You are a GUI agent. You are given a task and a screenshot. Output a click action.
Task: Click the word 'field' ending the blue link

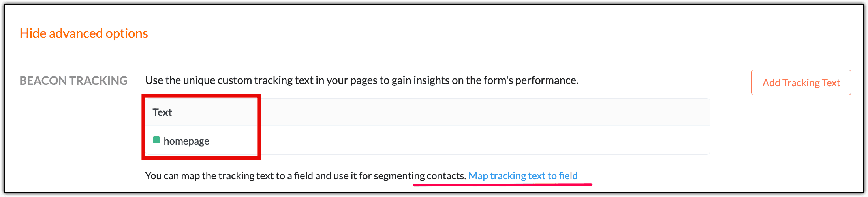click(568, 176)
